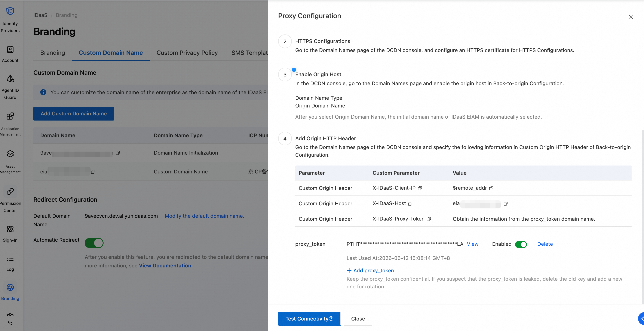Viewport: 644px width, 331px height.
Task: Copy X-IDaaS-Host parameter name
Action: coord(410,204)
